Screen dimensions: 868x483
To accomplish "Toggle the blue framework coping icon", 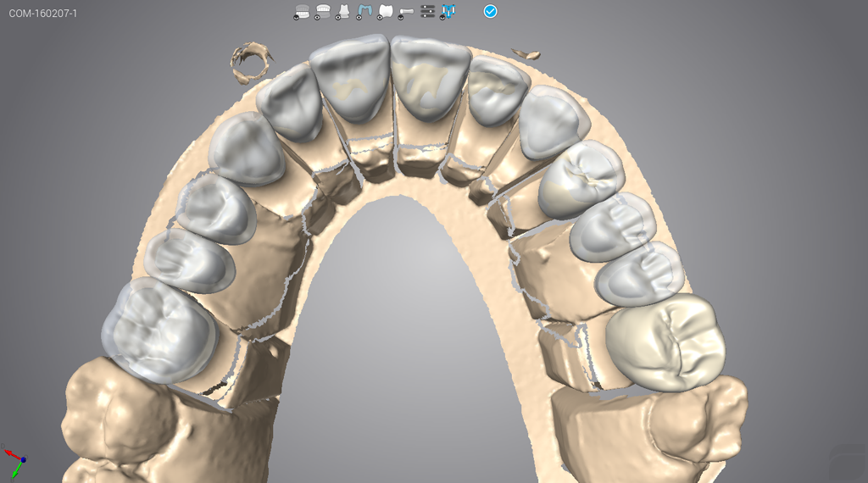I will pyautogui.click(x=364, y=11).
